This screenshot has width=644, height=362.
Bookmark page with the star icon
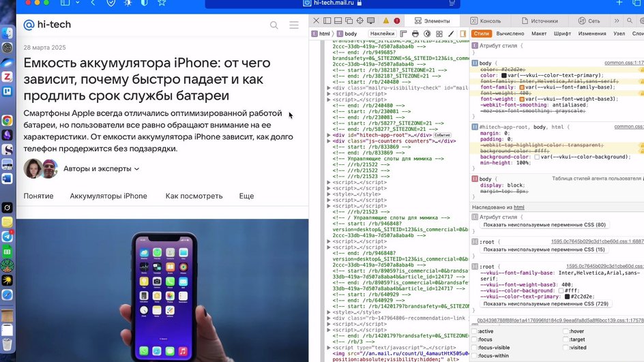point(162,3)
